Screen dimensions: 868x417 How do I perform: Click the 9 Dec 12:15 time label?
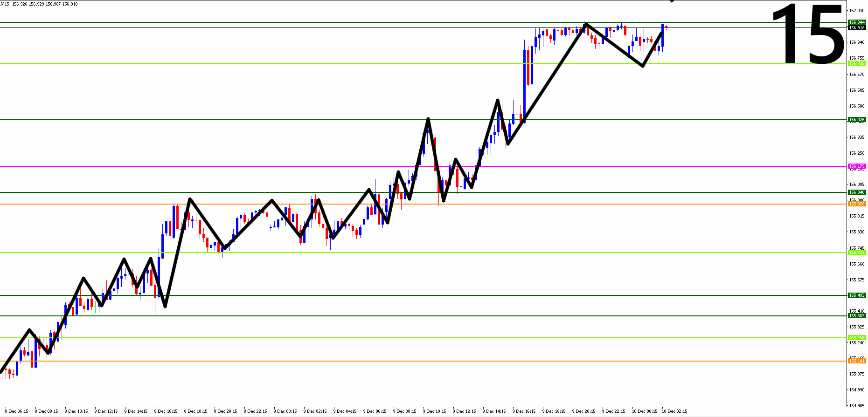click(465, 411)
